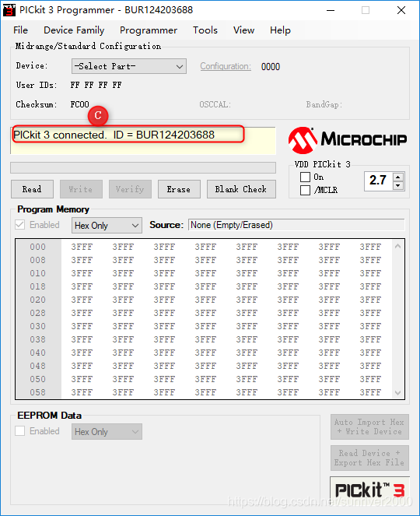Image resolution: width=420 pixels, height=516 pixels.
Task: Open the View menu
Action: [243, 30]
